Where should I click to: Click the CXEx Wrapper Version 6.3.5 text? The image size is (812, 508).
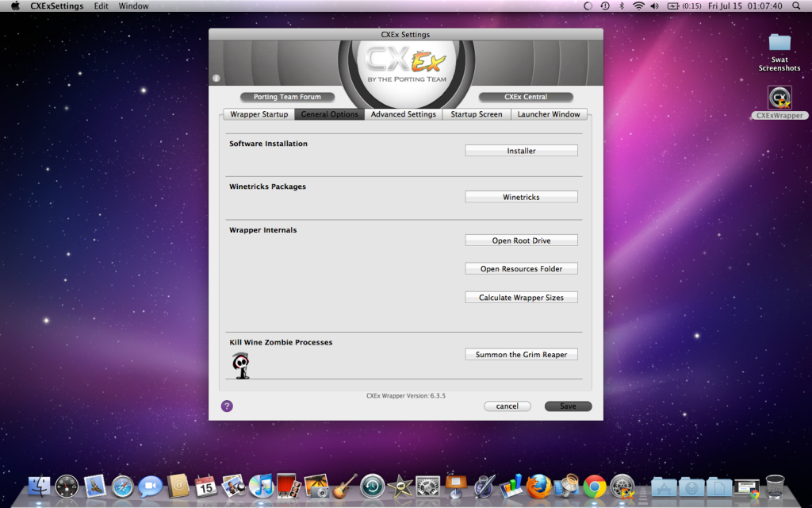pos(406,395)
